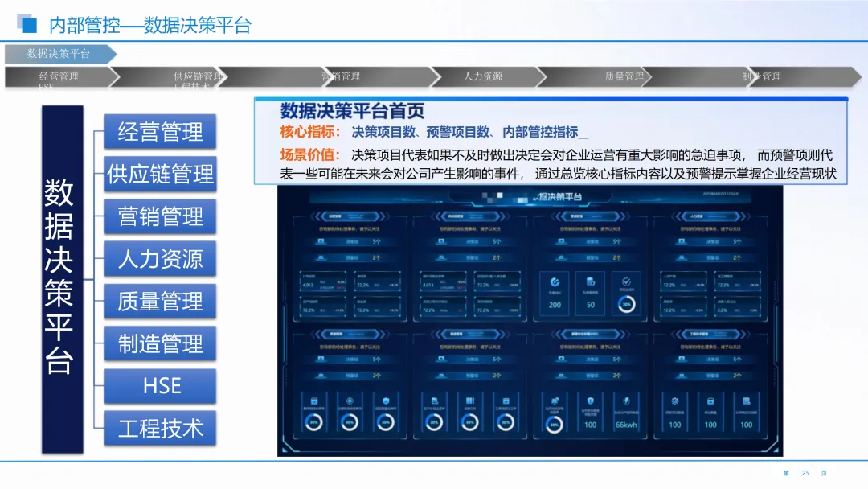Click the orange 场景价值 label
Viewport: 868px width, 489px height.
point(310,154)
